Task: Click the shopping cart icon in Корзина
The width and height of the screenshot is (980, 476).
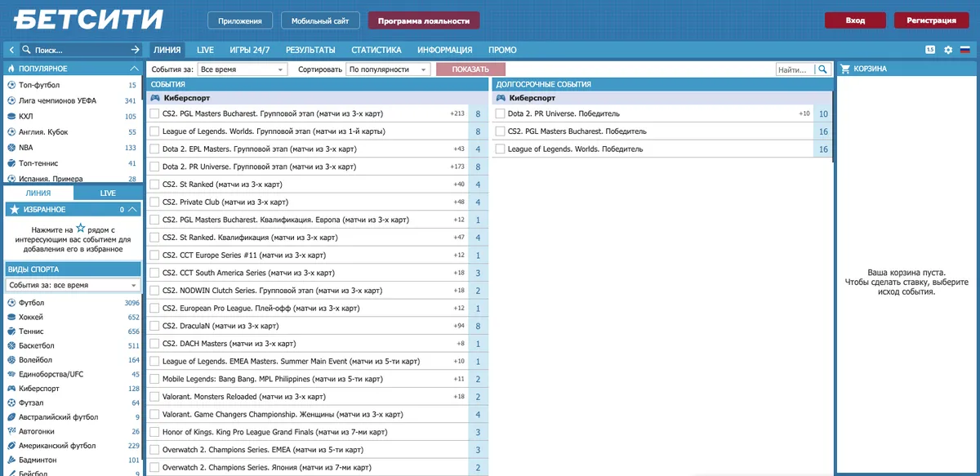Action: [x=845, y=69]
